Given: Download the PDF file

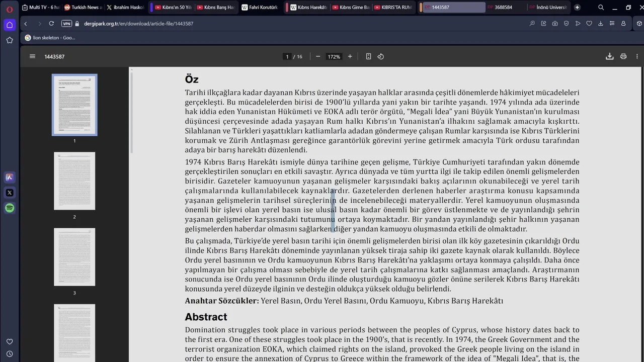Looking at the screenshot, I should [609, 56].
